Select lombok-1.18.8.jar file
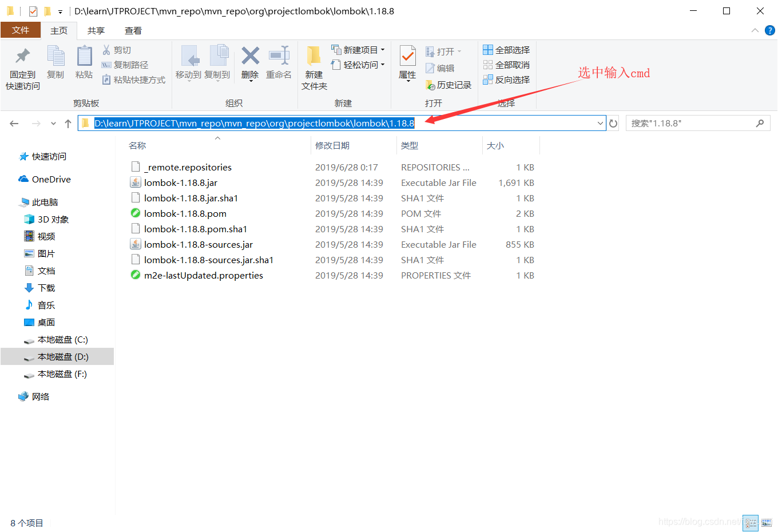Image resolution: width=778 pixels, height=532 pixels. 181,182
